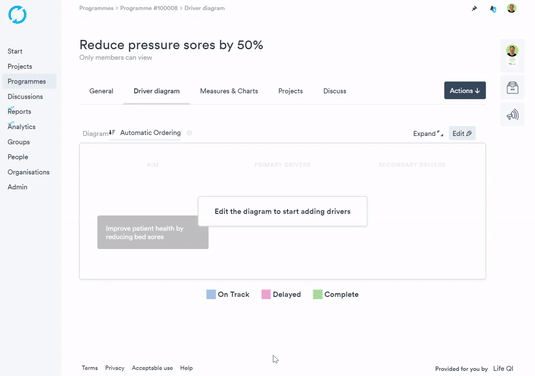Click the Life QI logo icon
This screenshot has height=376, width=535.
pos(17,15)
